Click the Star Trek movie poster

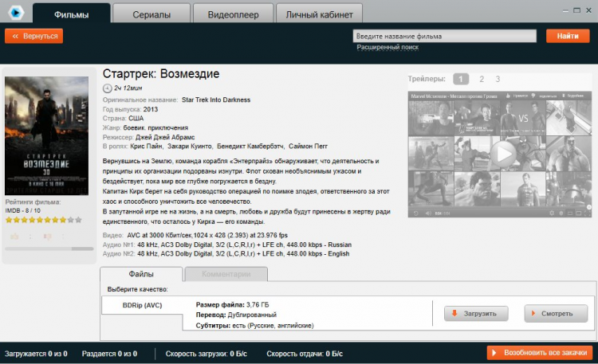(46, 135)
